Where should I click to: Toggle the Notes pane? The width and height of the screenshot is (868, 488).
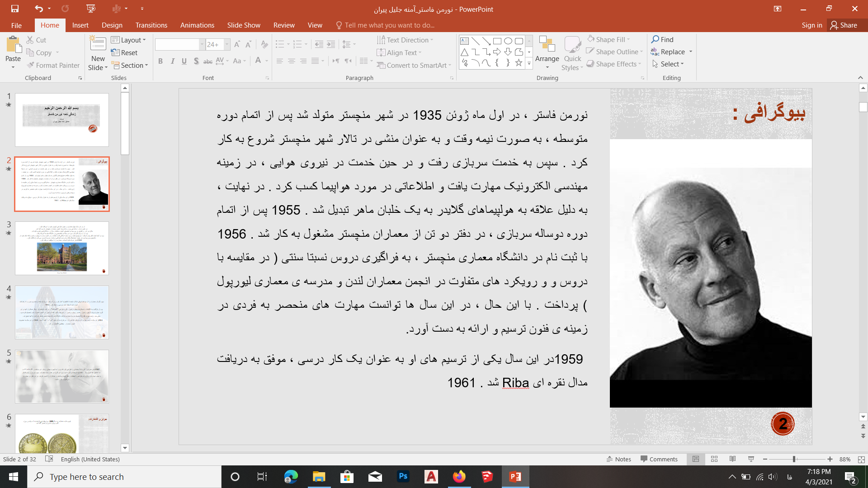618,459
